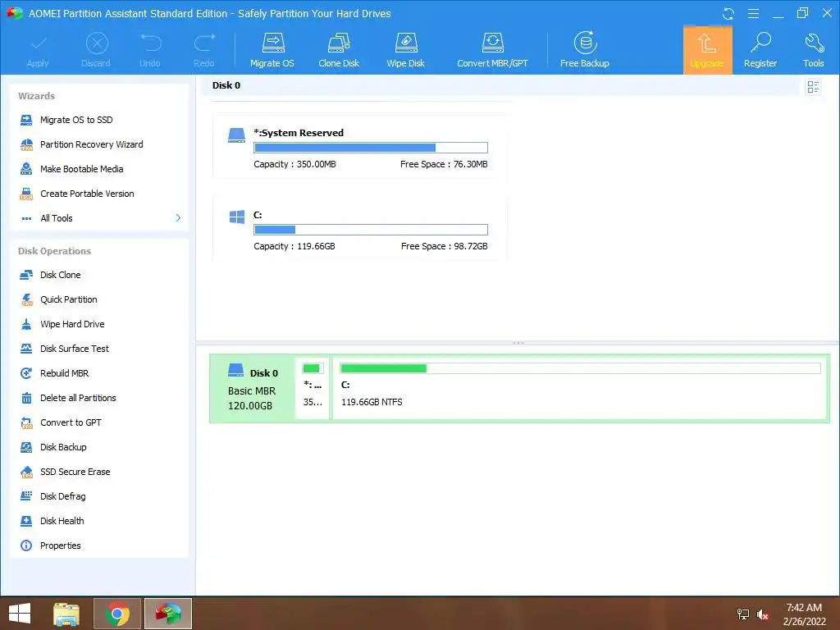
Task: Open Convert MBR/GPT from the toolbar
Action: click(492, 50)
